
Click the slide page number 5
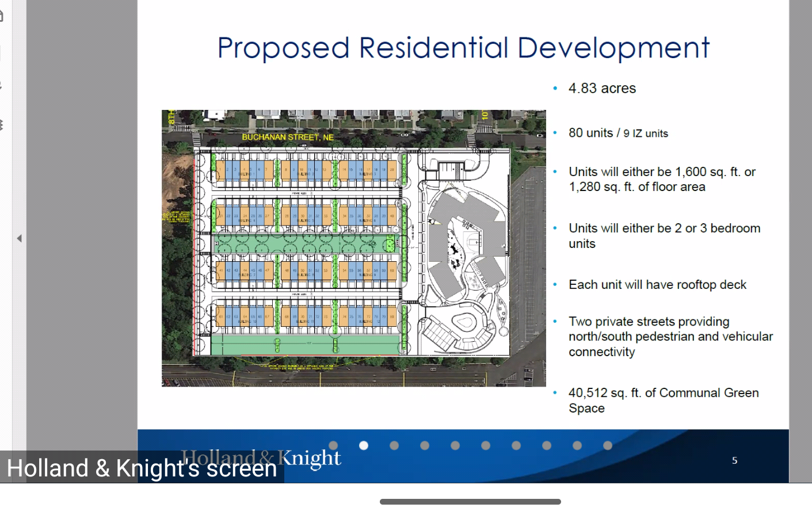click(x=734, y=460)
